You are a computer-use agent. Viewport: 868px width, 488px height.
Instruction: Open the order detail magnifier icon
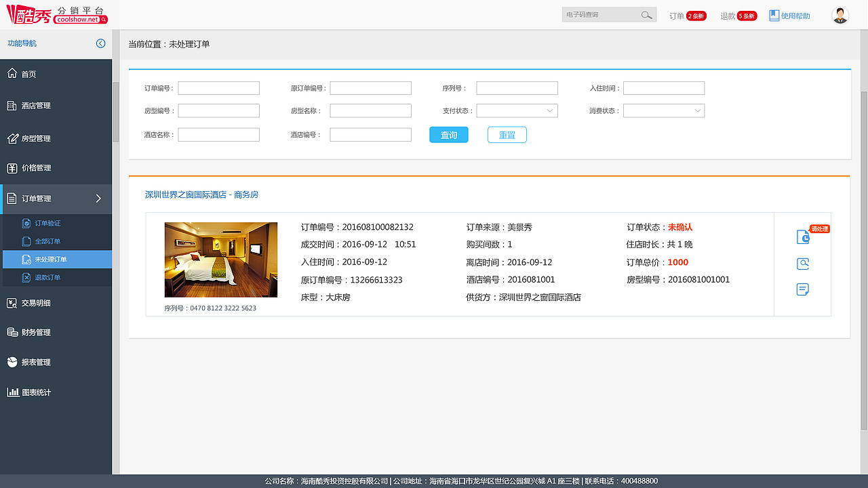click(803, 264)
